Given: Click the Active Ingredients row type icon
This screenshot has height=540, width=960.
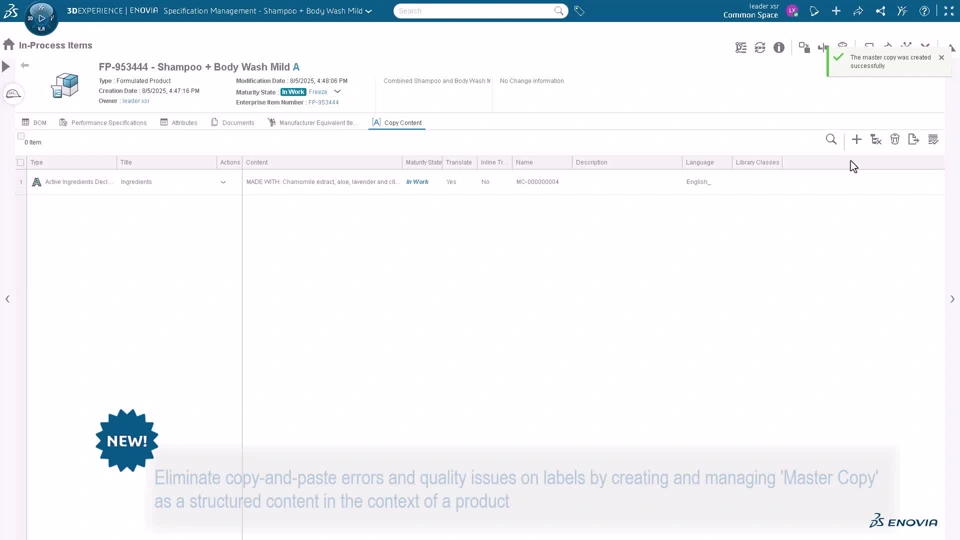Looking at the screenshot, I should [37, 182].
